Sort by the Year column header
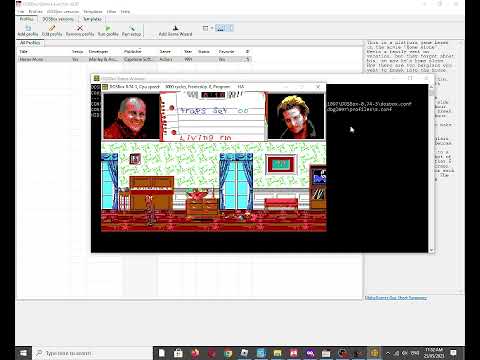Screen dimensions: 480x360 point(188,52)
